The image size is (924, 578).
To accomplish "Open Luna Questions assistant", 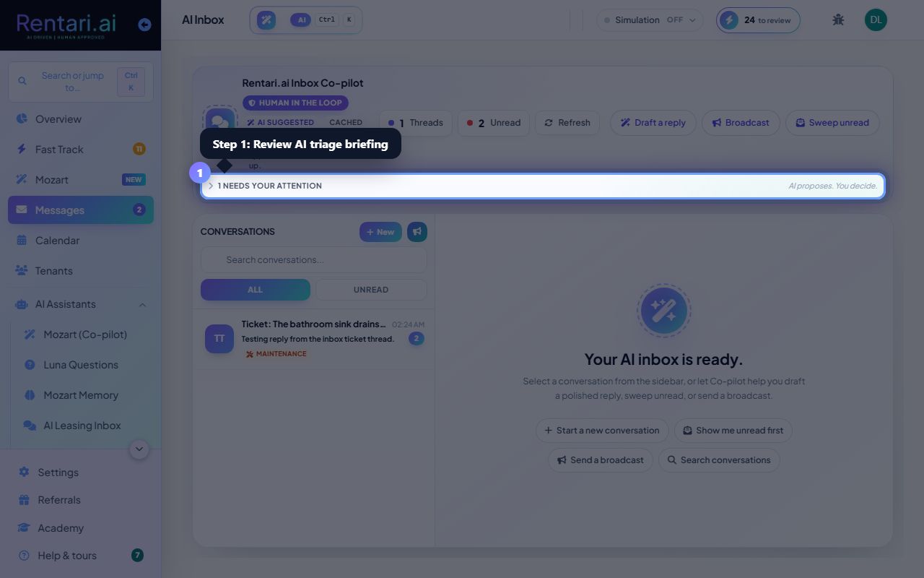I will (x=84, y=365).
